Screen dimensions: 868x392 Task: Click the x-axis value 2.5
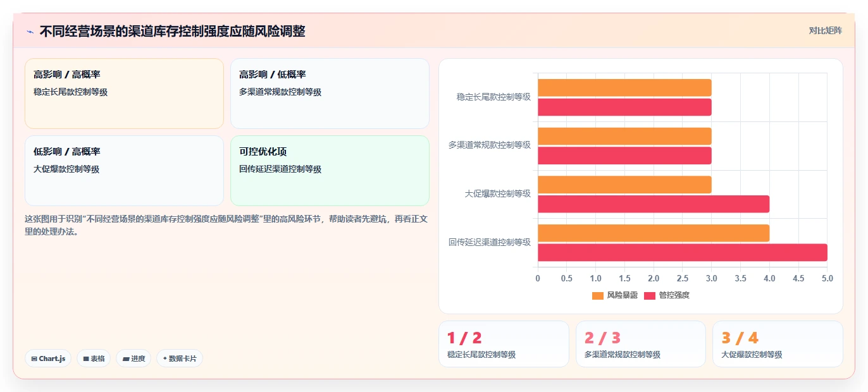tap(683, 278)
